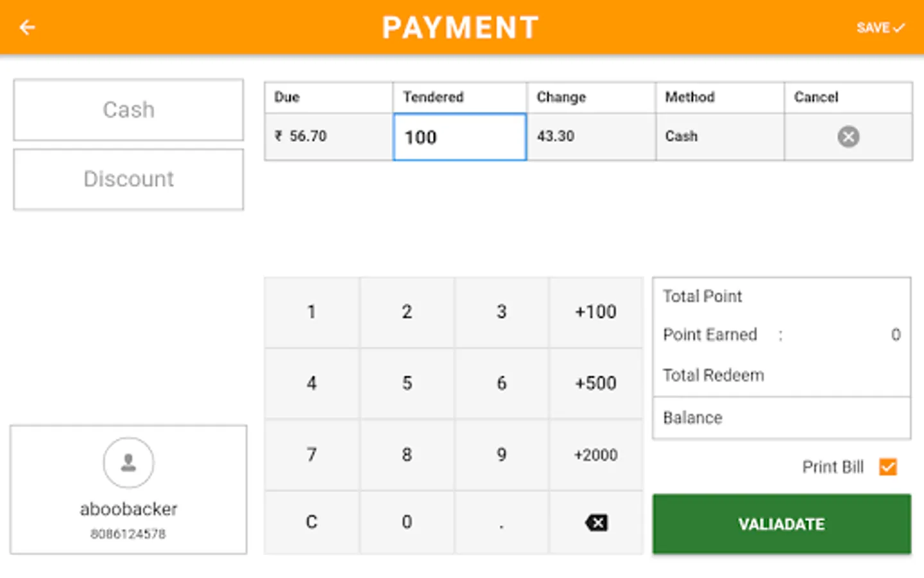Add +500 to tendered amount
This screenshot has width=924, height=578.
(595, 383)
